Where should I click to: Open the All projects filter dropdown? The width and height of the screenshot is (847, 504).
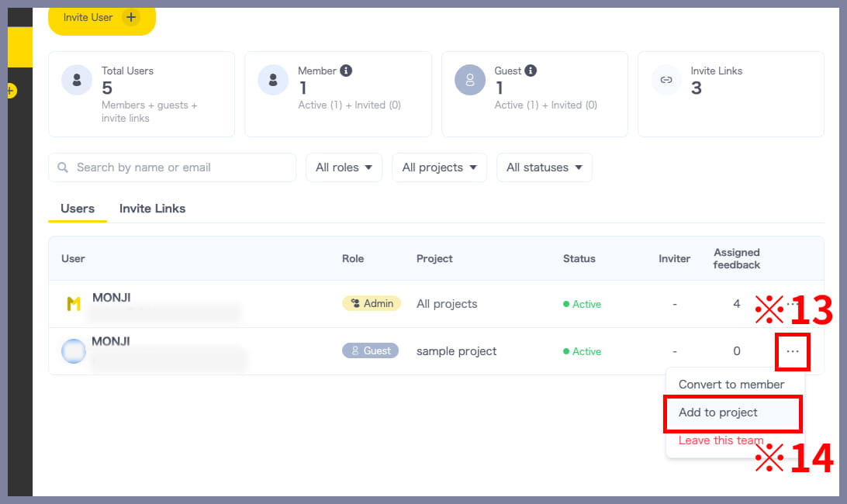coord(439,167)
